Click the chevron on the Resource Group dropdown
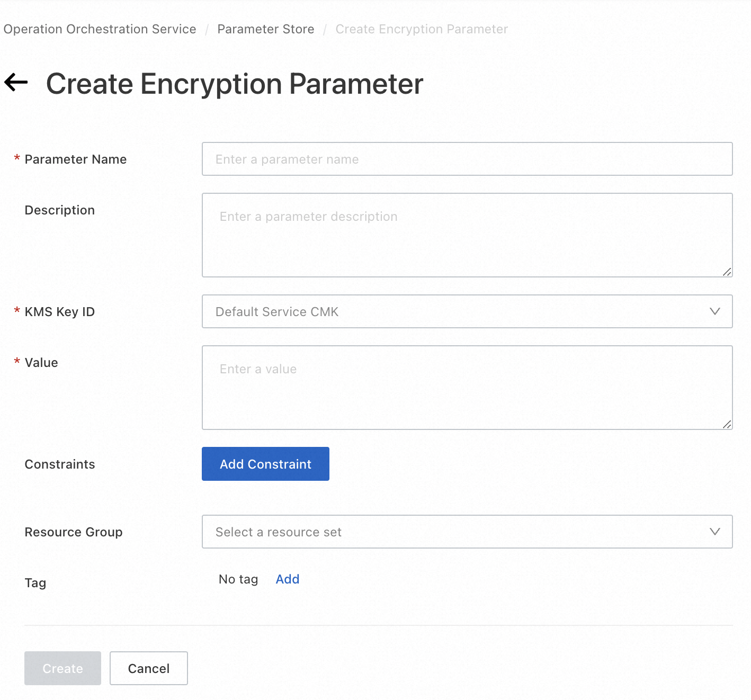 (x=716, y=532)
